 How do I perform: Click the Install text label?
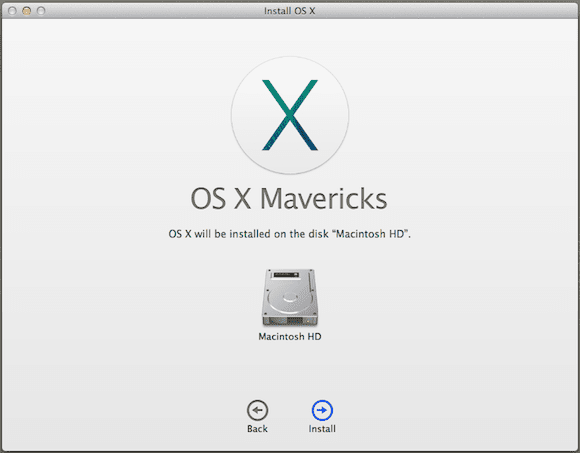click(322, 429)
